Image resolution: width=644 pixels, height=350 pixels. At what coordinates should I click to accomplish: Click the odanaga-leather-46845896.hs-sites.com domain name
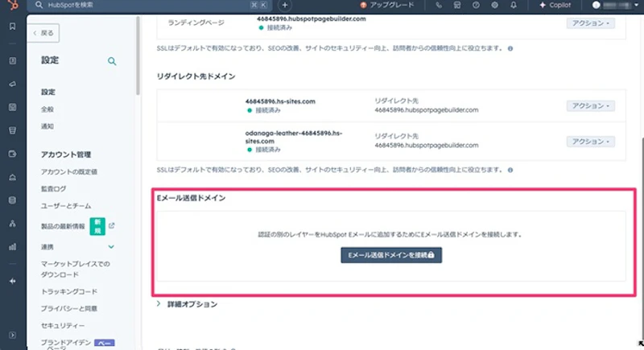click(294, 137)
